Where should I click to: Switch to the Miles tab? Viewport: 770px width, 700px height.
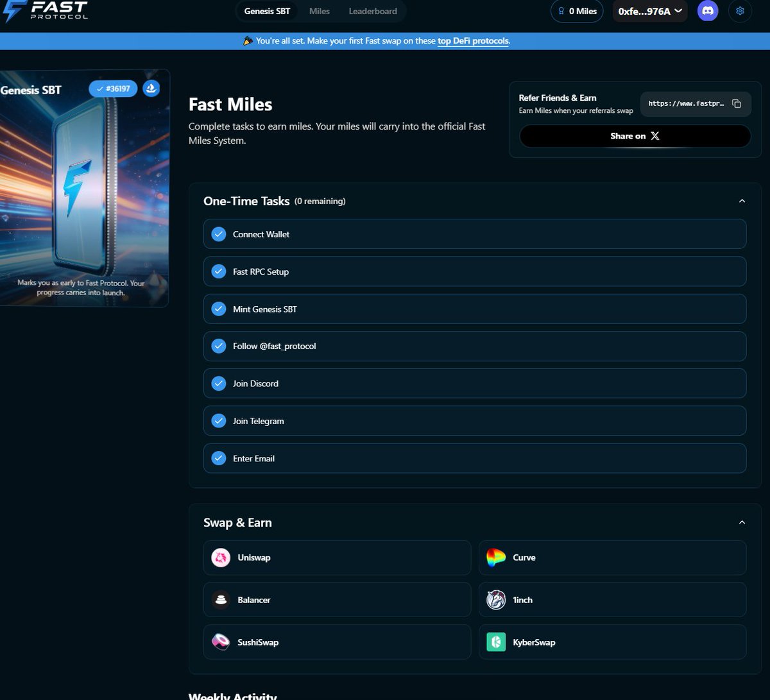(320, 11)
